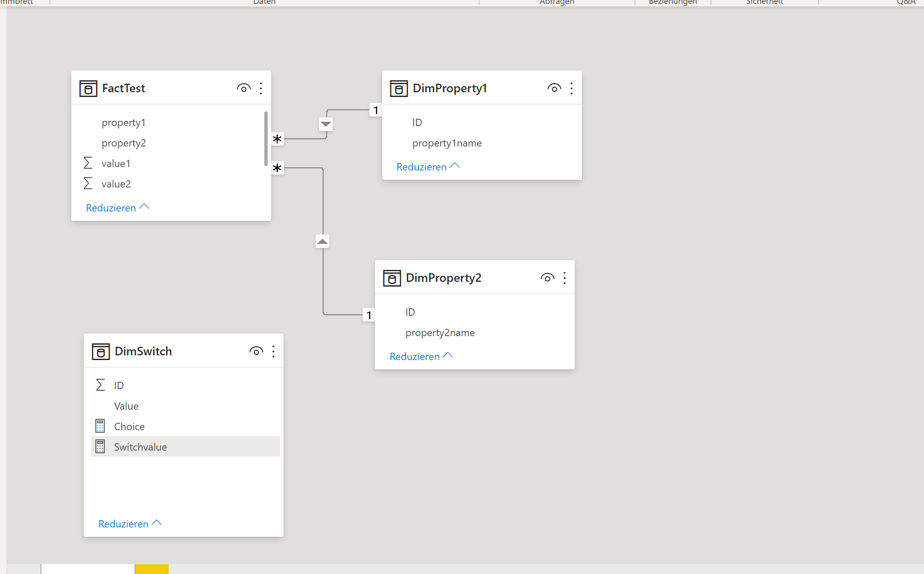The height and width of the screenshot is (574, 924).
Task: Click FactTest field list scrollbar
Action: pyautogui.click(x=266, y=138)
